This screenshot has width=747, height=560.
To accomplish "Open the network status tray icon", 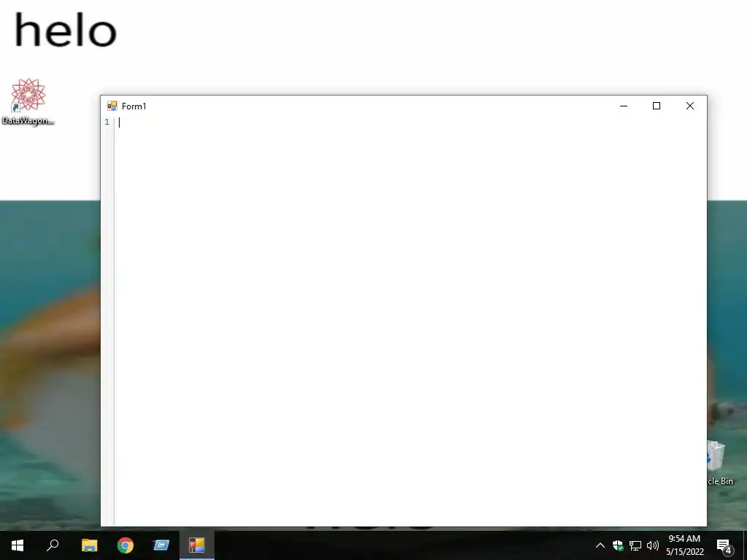I will pos(635,545).
